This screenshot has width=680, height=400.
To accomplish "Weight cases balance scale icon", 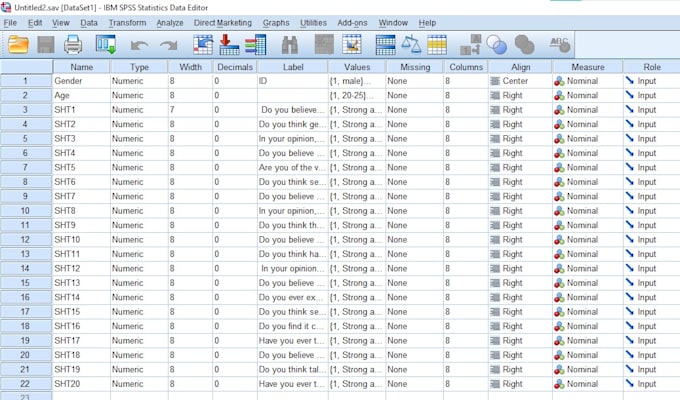I will [411, 45].
